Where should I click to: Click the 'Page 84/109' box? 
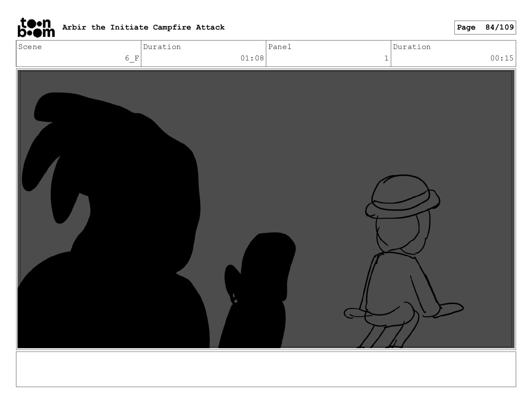(x=485, y=28)
